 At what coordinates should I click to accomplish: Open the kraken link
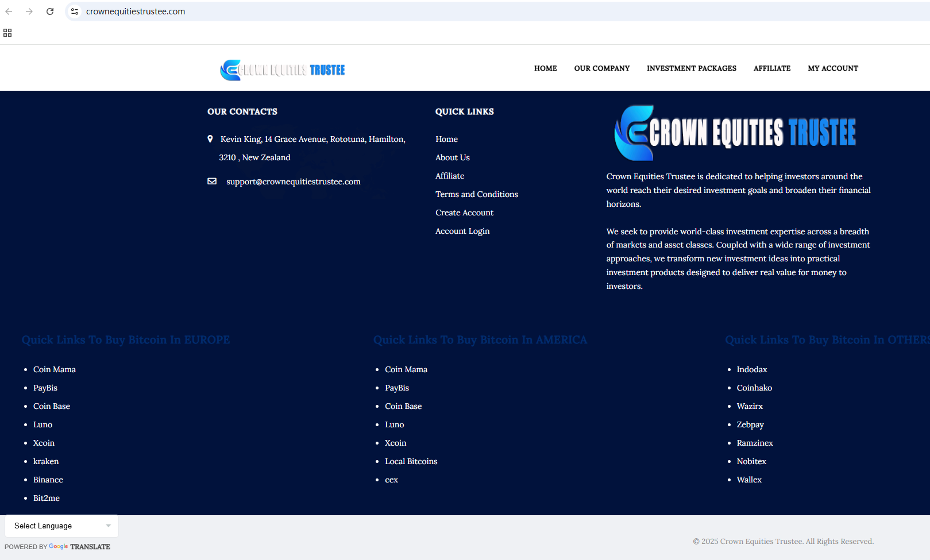(46, 461)
